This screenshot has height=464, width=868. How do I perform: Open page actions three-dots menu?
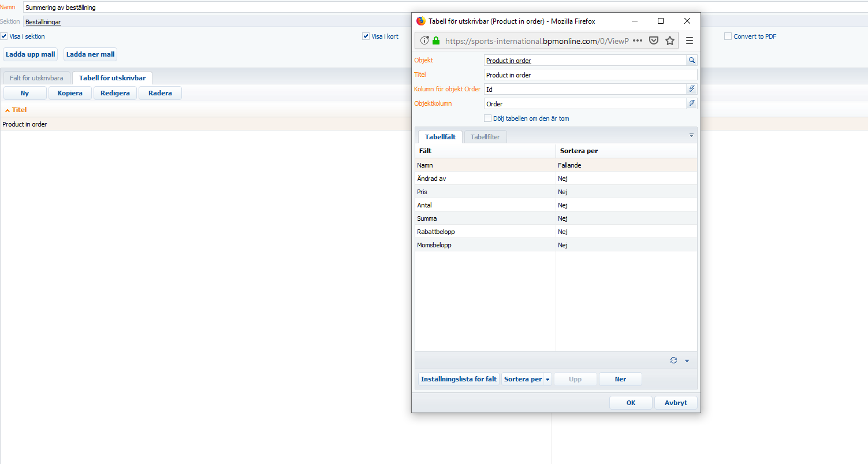tap(638, 40)
